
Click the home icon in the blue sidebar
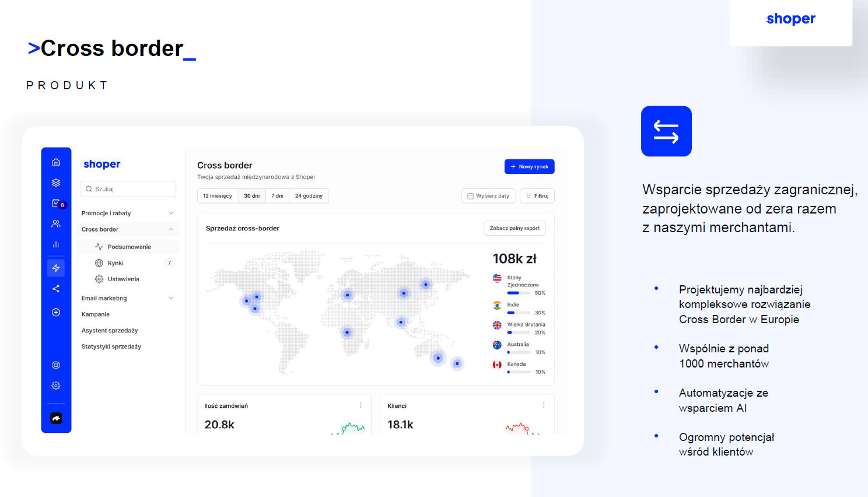[56, 162]
